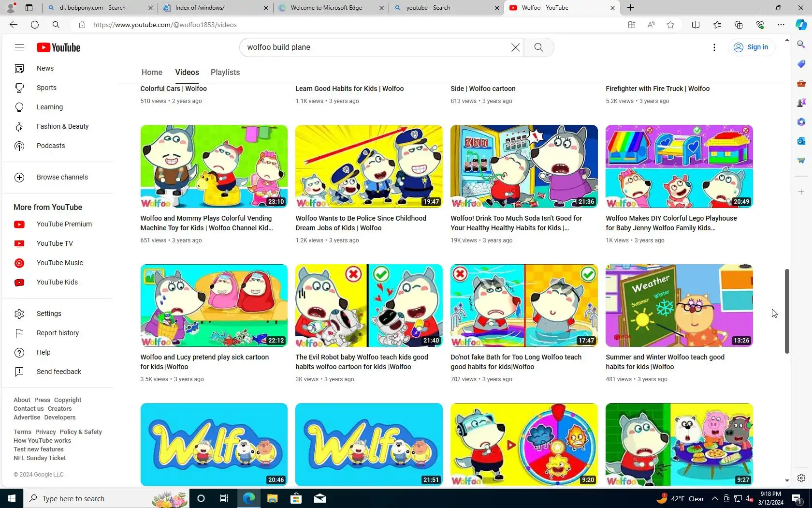Add this page to favorites
The image size is (812, 508).
(670, 25)
